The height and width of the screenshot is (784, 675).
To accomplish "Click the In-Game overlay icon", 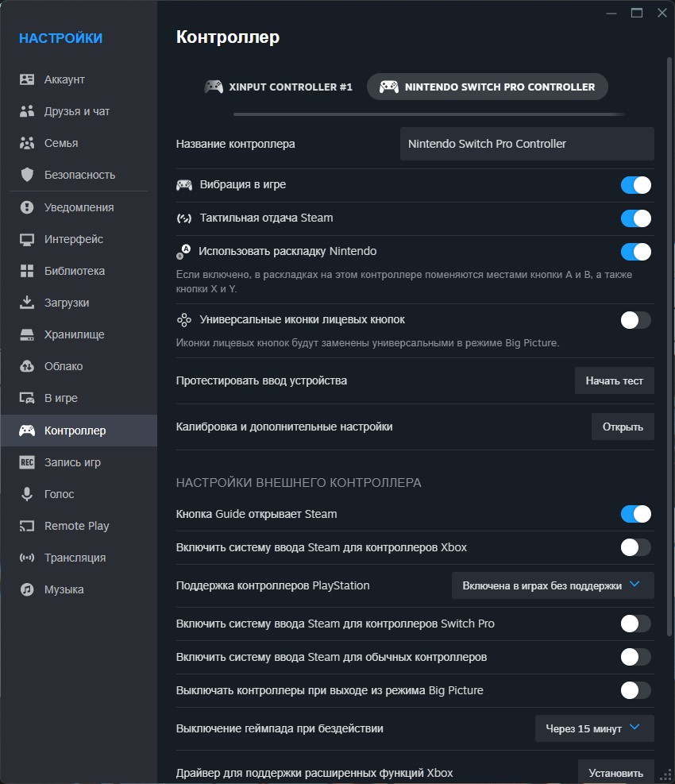I will [x=27, y=398].
